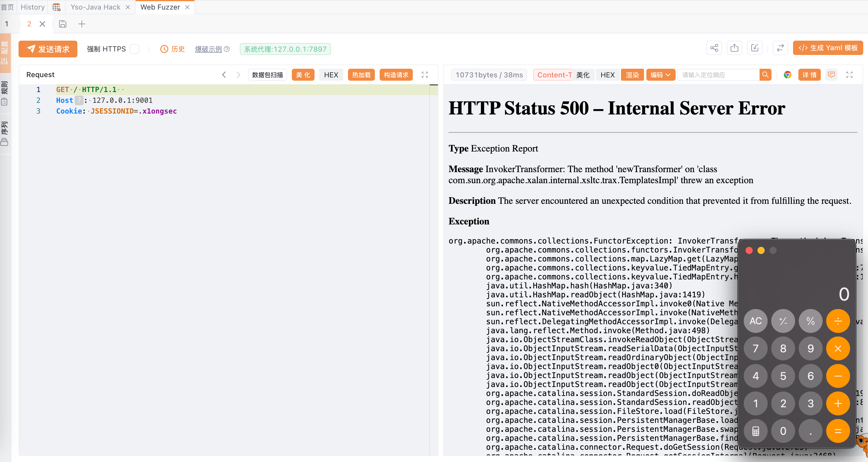Add a new fuzzer sub-tab with plus
The width and height of the screenshot is (868, 462).
tap(82, 24)
